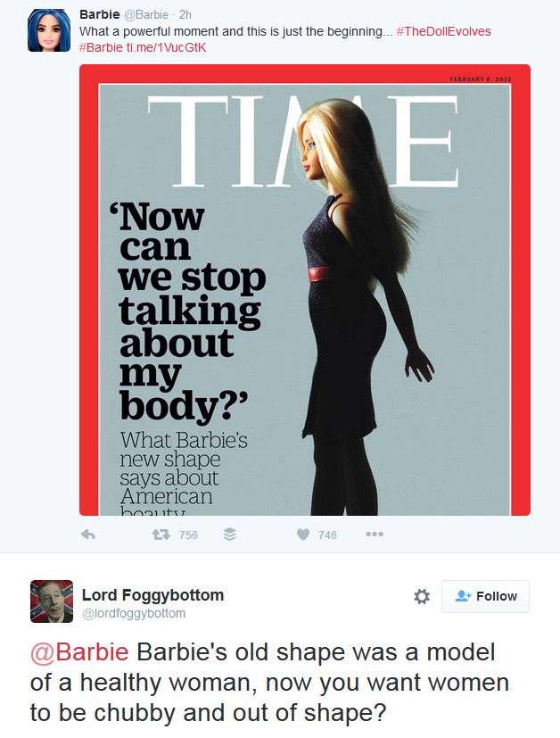Like the tweet with heart icon
The height and width of the screenshot is (738, 560).
coord(303,535)
